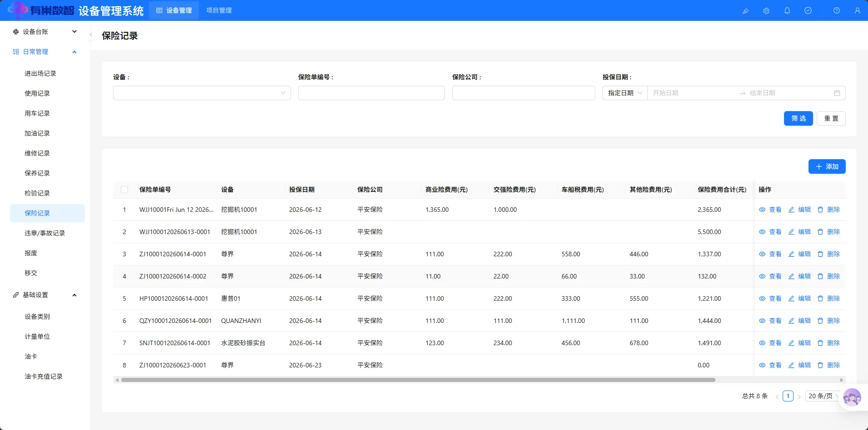Switch to the 设备管理 top tab
The image size is (868, 430).
pyautogui.click(x=174, y=10)
